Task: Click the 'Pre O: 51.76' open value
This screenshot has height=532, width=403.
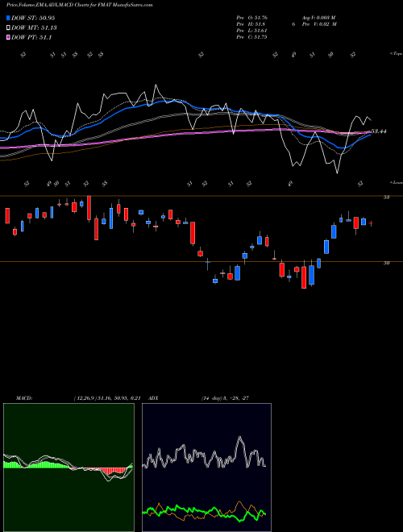Action: coord(252,18)
